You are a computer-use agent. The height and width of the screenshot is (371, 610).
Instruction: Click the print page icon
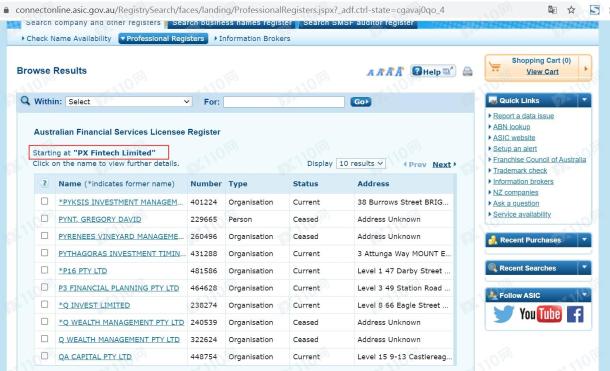click(x=467, y=72)
